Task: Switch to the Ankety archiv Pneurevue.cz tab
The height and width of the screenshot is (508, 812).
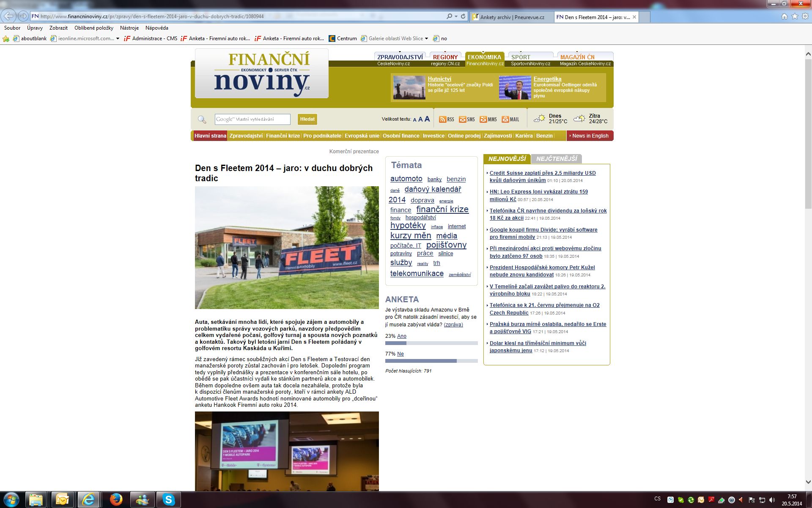Action: 512,17
